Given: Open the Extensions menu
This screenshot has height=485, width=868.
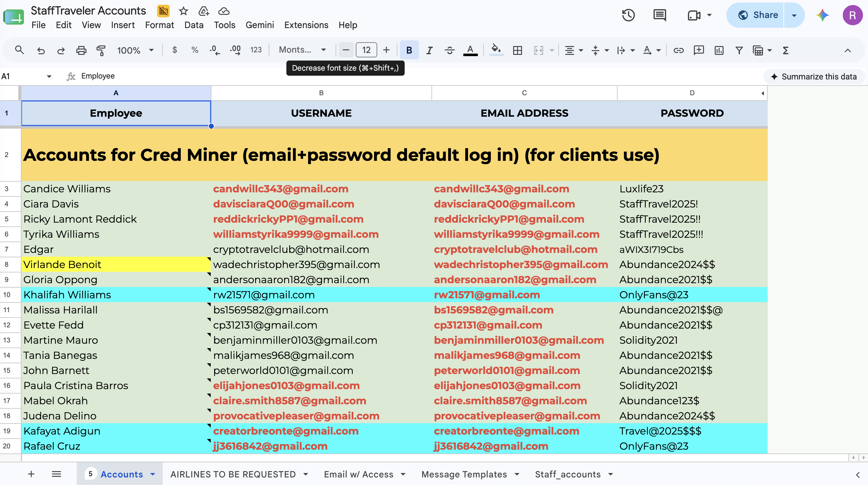Looking at the screenshot, I should click(x=306, y=25).
